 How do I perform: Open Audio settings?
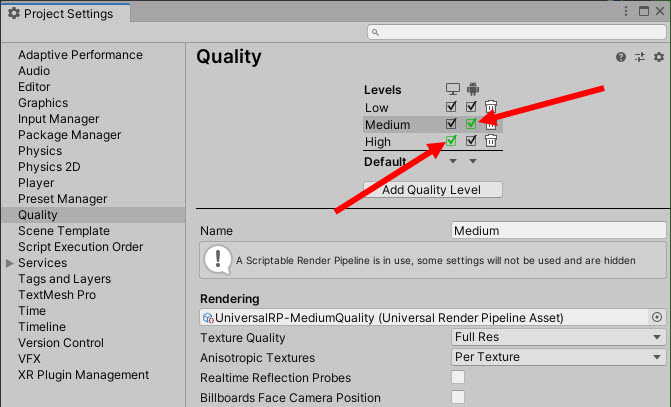(x=34, y=71)
